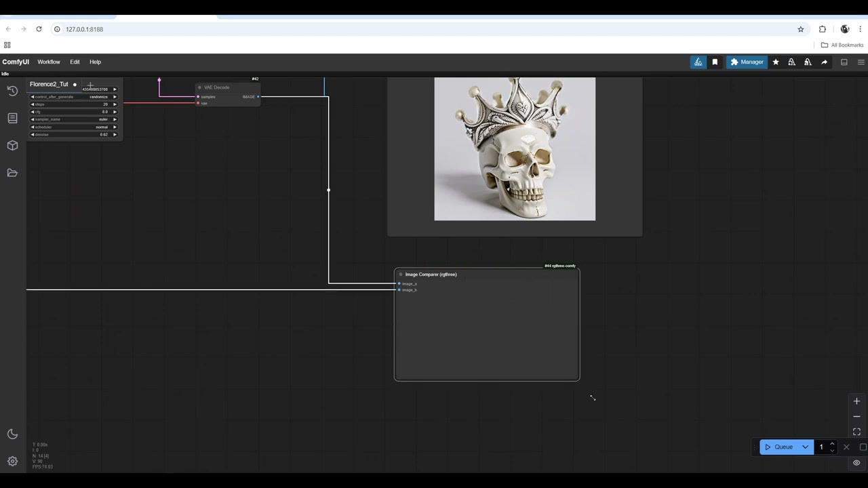Viewport: 868px width, 488px height.
Task: Increase the queue batch count
Action: coord(832,444)
